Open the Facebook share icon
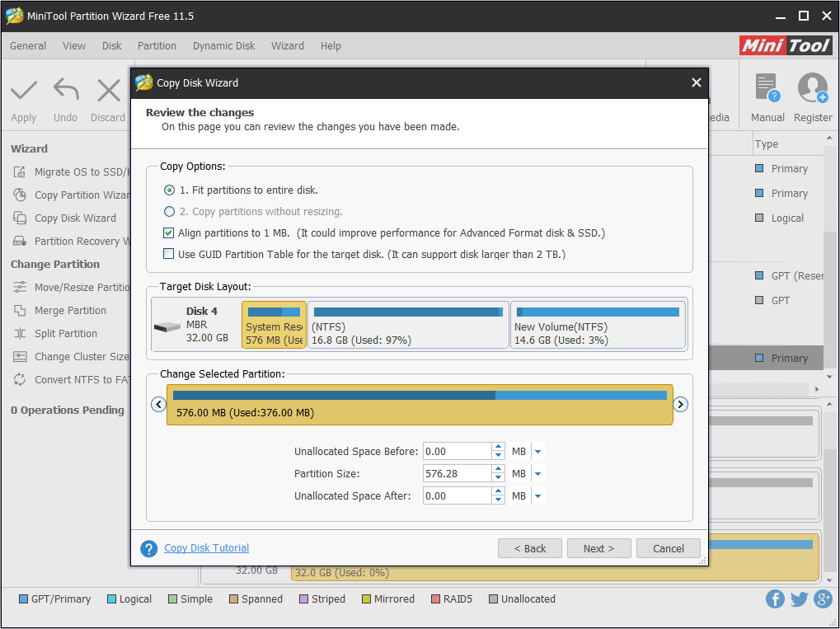This screenshot has width=840, height=629. tap(775, 598)
